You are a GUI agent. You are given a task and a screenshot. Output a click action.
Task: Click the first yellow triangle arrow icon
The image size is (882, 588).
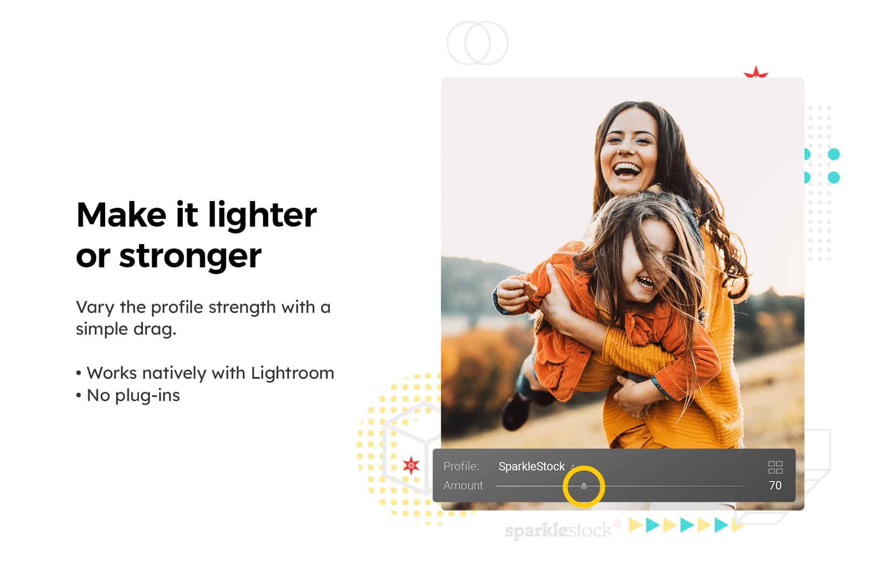[x=635, y=525]
